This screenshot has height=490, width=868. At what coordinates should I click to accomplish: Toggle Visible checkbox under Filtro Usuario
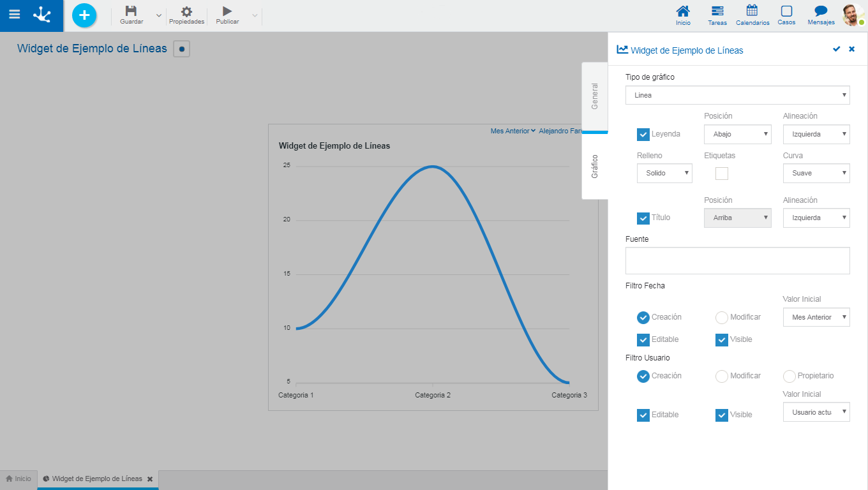(x=722, y=415)
